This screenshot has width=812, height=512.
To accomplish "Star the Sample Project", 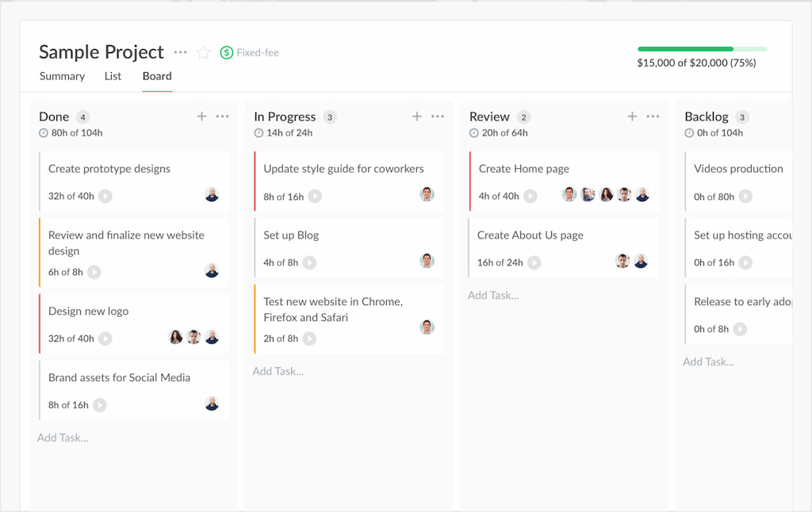I will coord(203,52).
